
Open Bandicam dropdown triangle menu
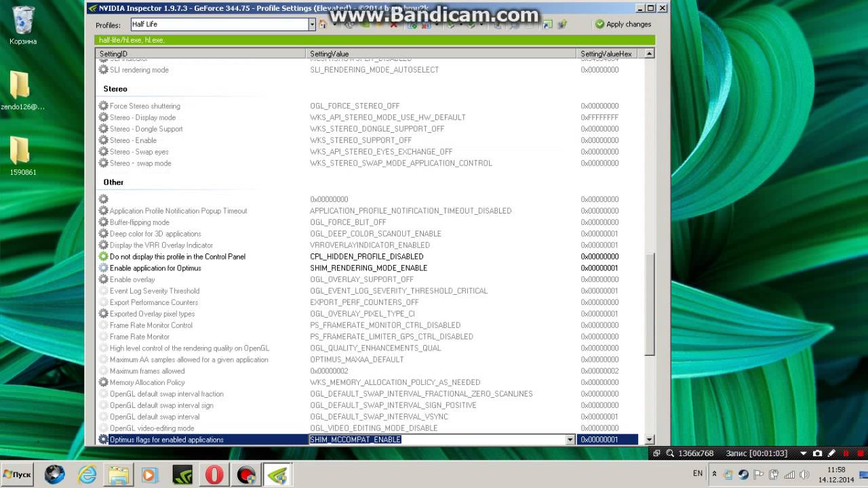(x=804, y=453)
